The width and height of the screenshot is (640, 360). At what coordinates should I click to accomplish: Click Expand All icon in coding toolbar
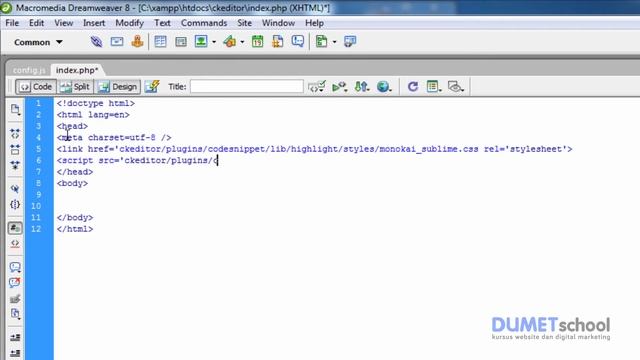(15, 165)
